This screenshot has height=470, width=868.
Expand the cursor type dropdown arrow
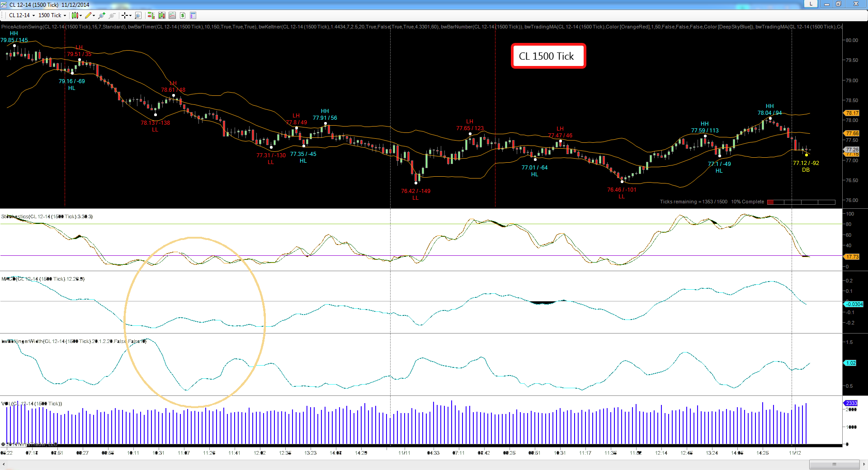click(x=130, y=15)
